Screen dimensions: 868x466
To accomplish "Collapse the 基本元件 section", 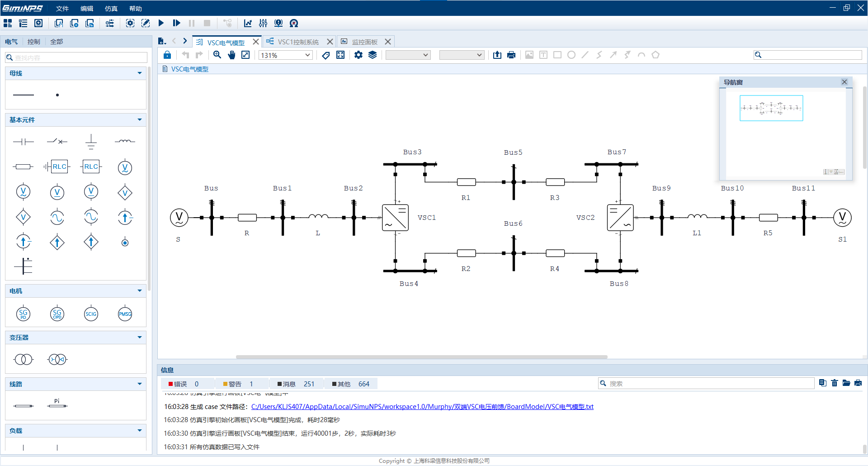I will (x=139, y=119).
